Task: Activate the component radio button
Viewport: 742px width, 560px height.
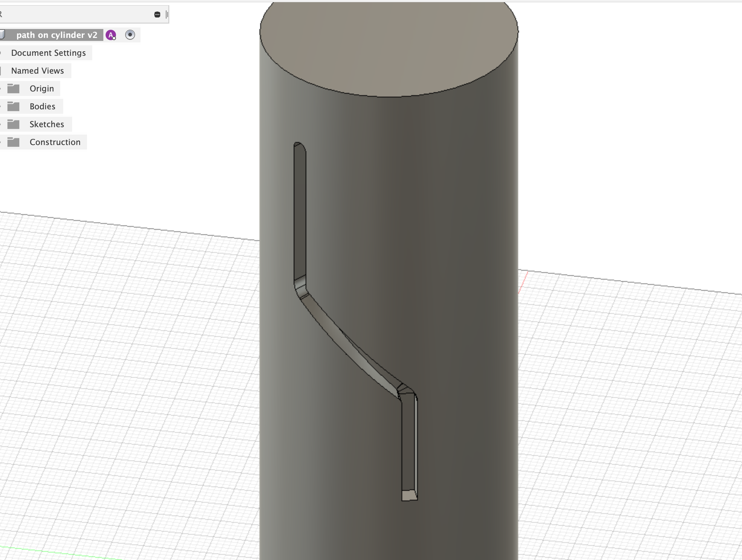Action: pyautogui.click(x=130, y=35)
